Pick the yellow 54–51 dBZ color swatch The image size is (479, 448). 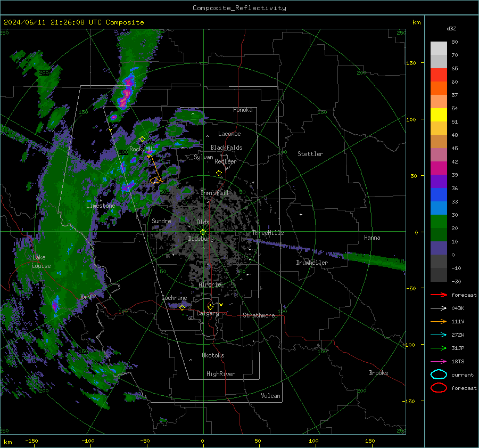[439, 115]
